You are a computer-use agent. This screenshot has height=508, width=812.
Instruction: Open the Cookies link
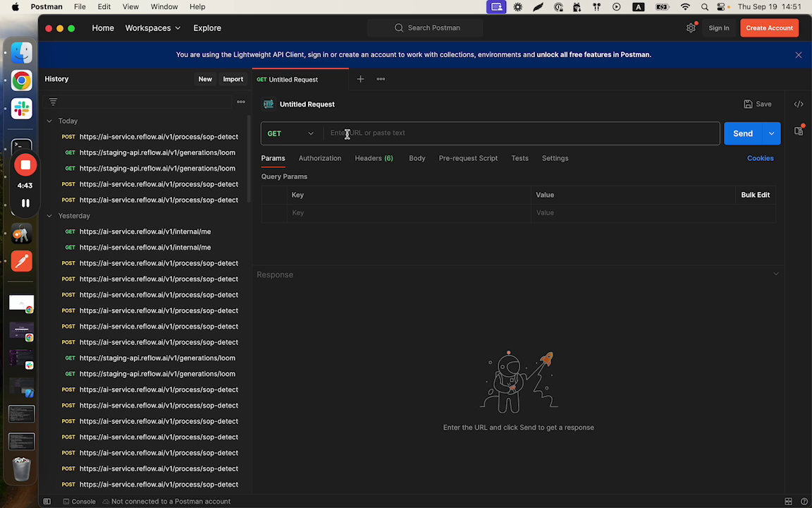(760, 158)
